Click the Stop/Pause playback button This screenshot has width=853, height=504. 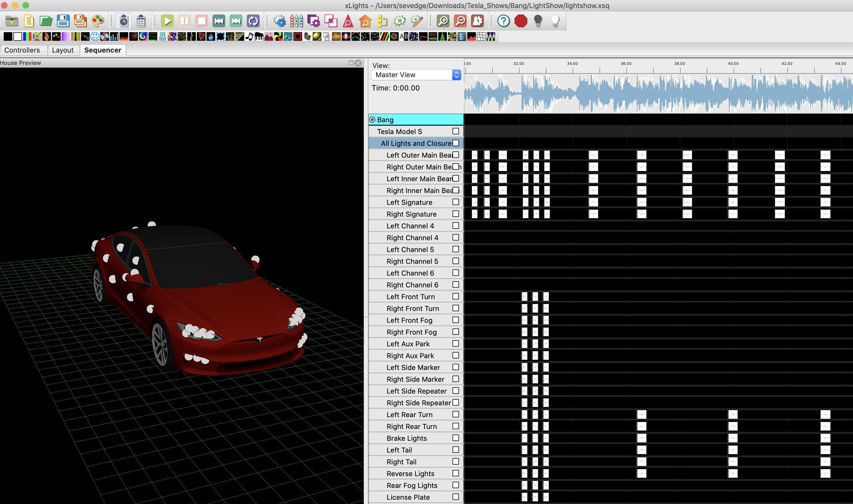pos(202,20)
